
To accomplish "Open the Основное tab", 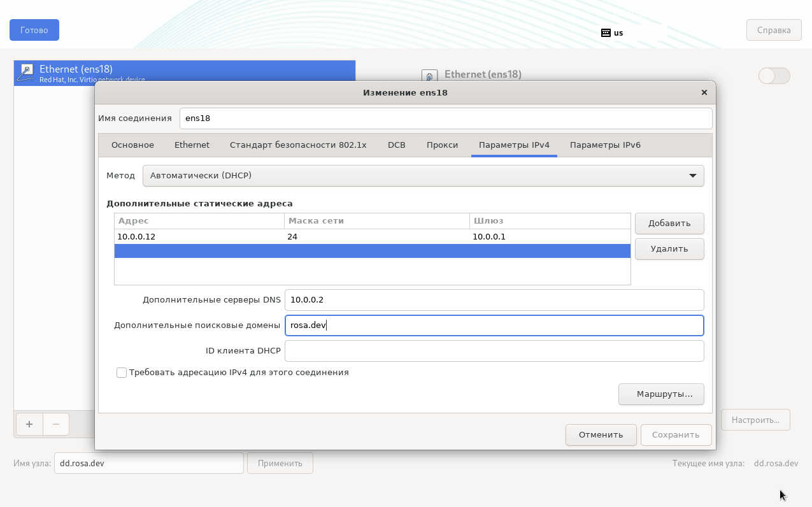I will (x=132, y=145).
